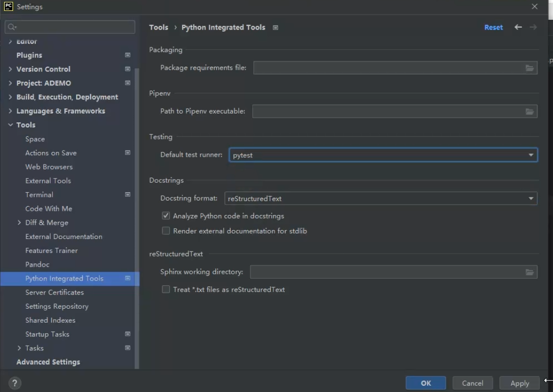Open Code With Me settings

tap(48, 209)
